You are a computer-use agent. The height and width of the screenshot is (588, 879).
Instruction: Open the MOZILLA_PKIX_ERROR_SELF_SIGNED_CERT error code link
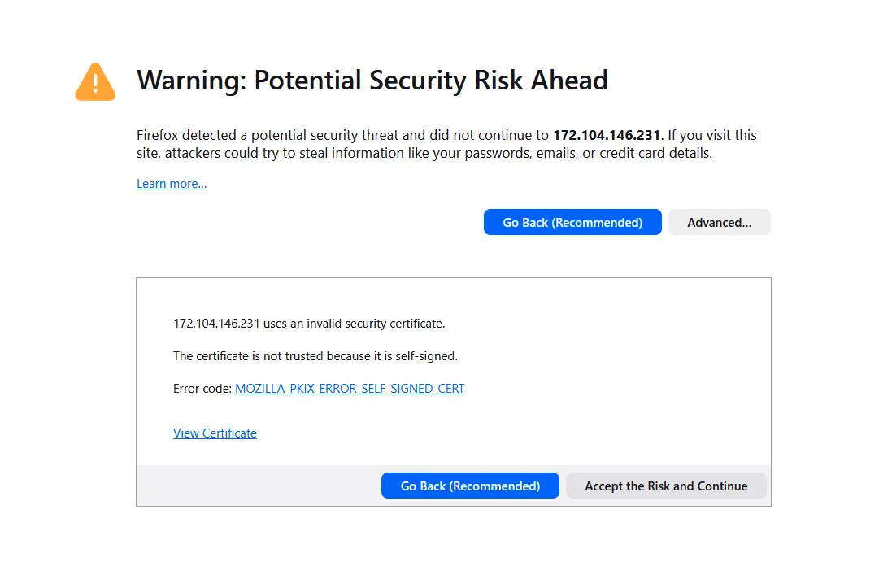click(x=350, y=389)
